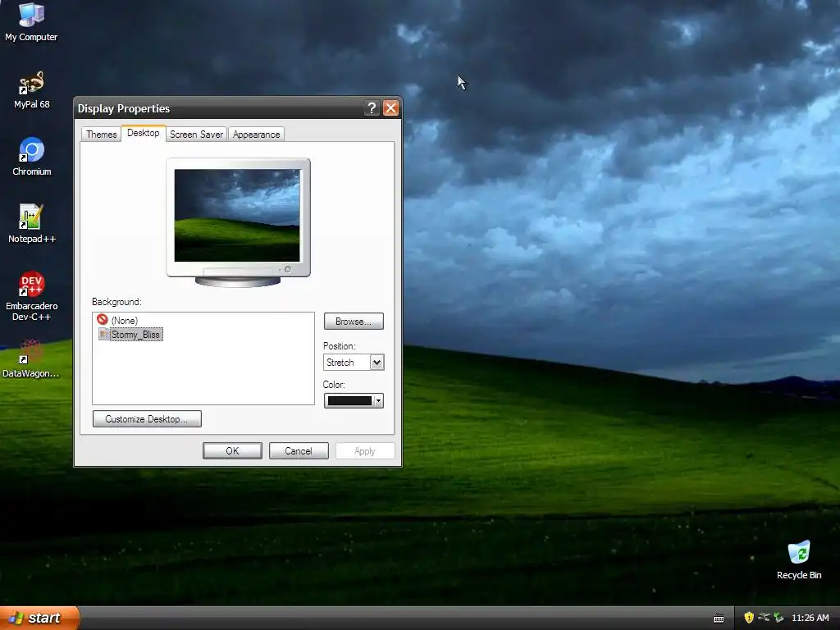Open the Position dropdown arrow
The width and height of the screenshot is (840, 630).
[377, 362]
